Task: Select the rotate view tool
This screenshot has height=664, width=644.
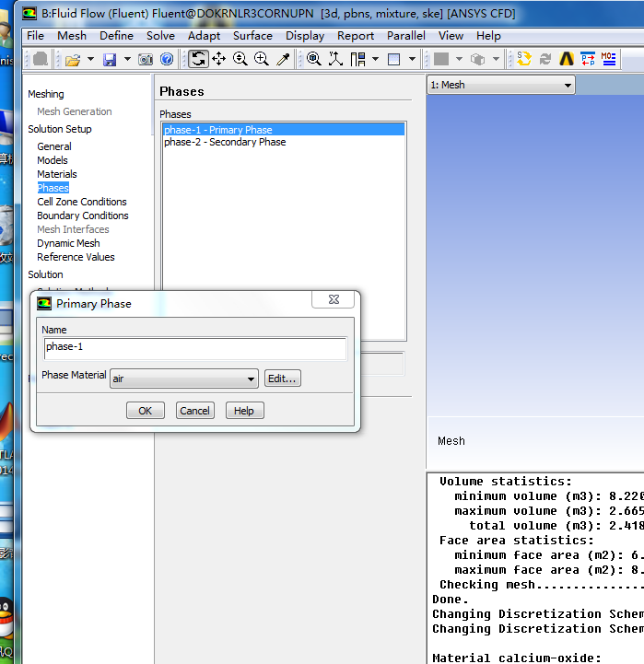Action: (198, 59)
